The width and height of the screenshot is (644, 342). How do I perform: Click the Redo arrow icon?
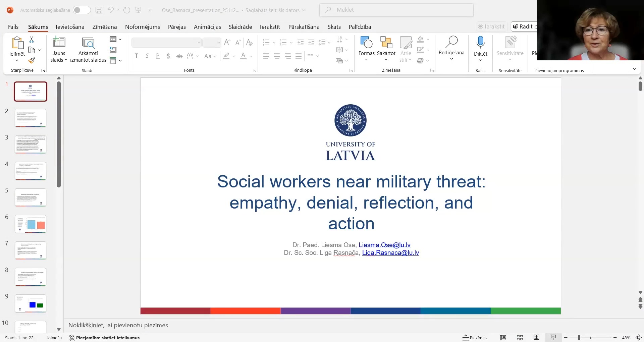tap(126, 10)
